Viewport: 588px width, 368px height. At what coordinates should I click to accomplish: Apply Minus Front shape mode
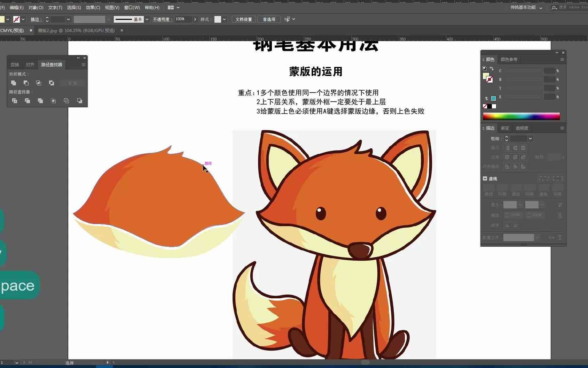[26, 83]
